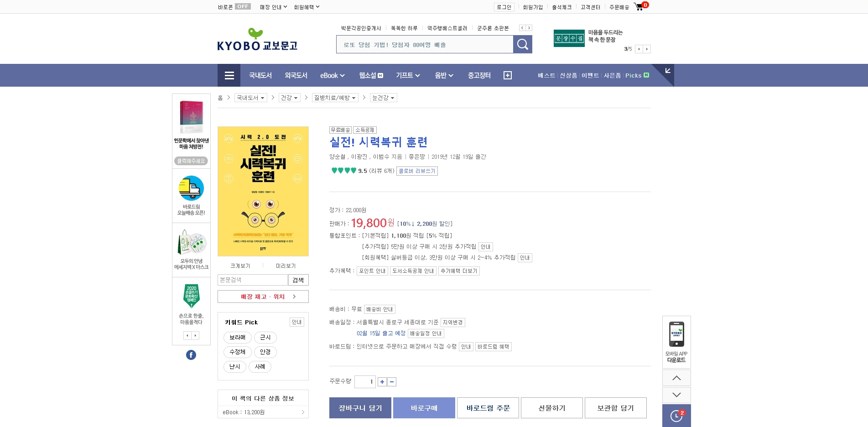Select the 안경 keyword tag
This screenshot has height=427, width=868.
(265, 352)
